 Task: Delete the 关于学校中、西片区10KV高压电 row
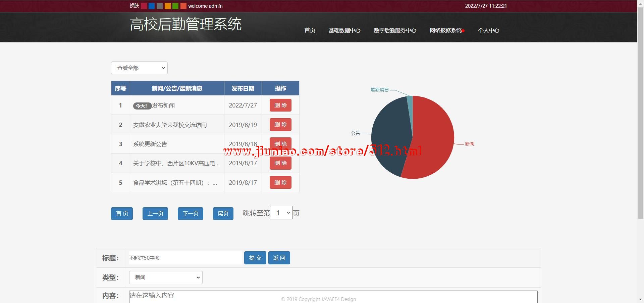(280, 163)
